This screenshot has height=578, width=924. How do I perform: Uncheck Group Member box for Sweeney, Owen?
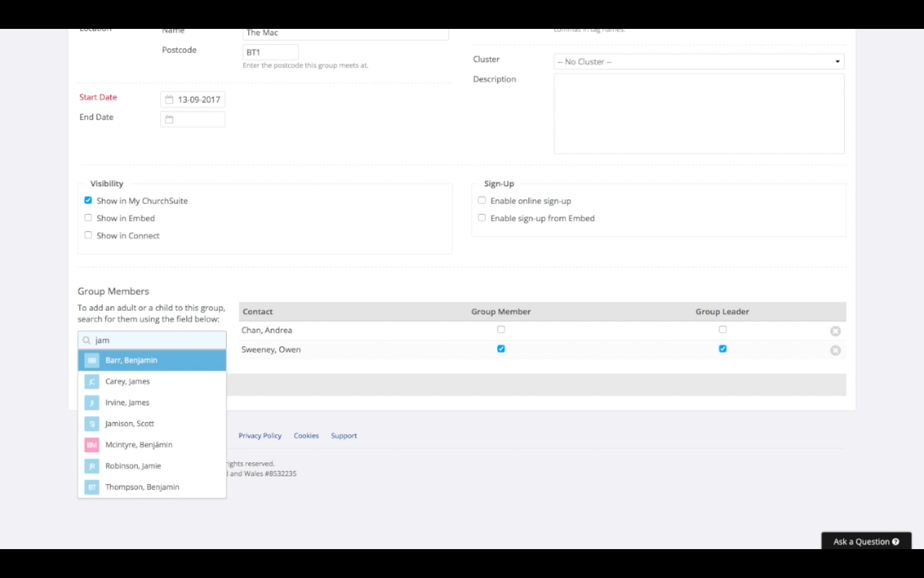pos(501,349)
